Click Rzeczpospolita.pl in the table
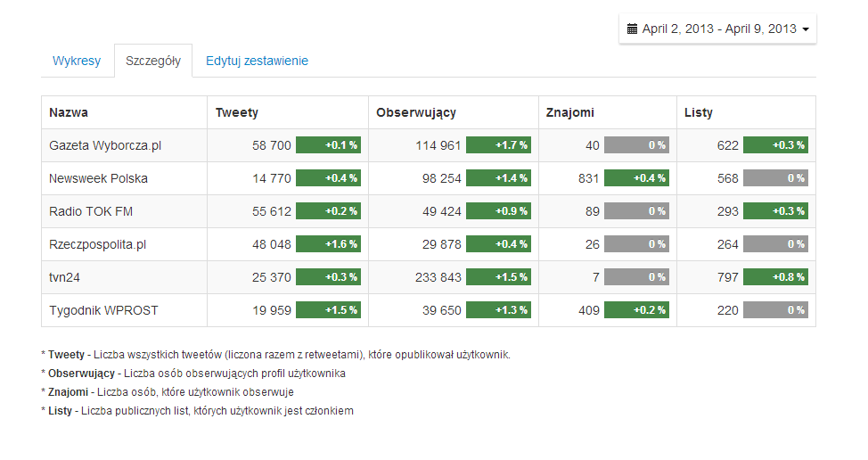 coord(96,244)
